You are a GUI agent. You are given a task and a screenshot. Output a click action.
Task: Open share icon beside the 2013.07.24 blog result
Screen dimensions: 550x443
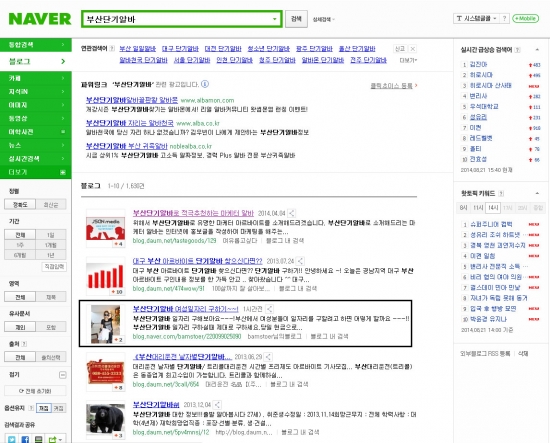[x=300, y=261]
